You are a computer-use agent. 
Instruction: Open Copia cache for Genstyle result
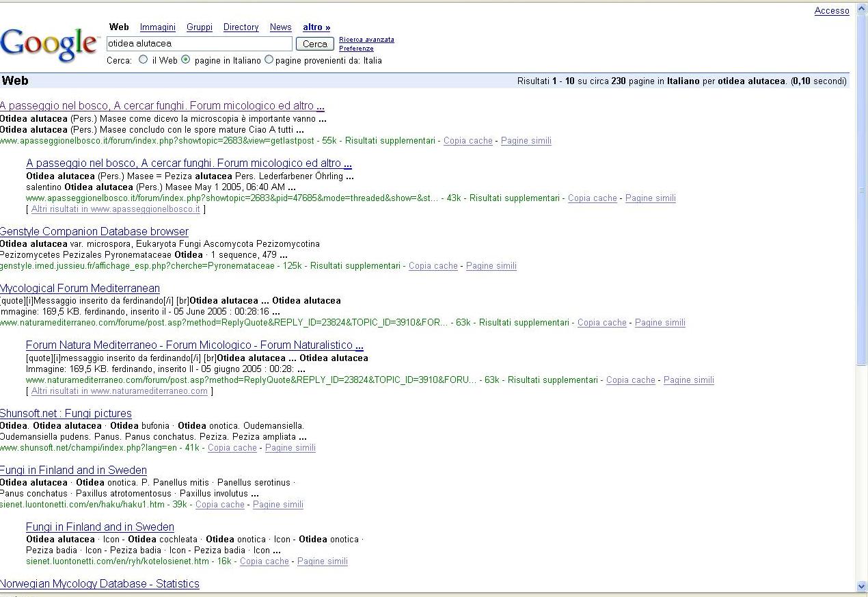click(x=433, y=266)
